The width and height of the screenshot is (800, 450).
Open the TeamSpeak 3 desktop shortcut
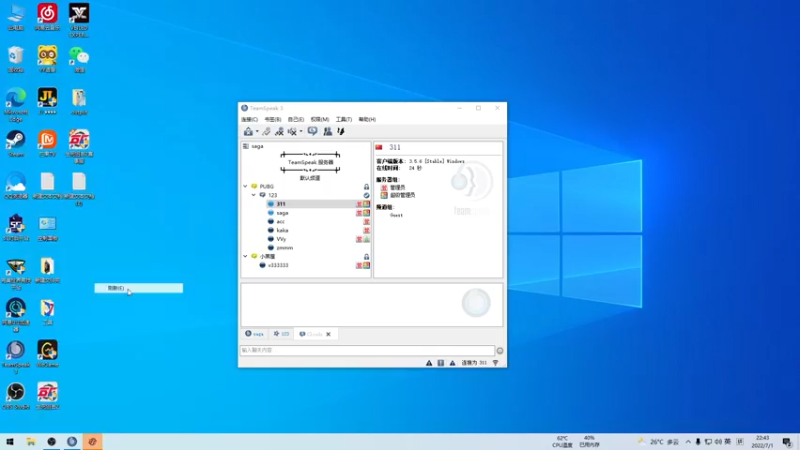pos(16,357)
